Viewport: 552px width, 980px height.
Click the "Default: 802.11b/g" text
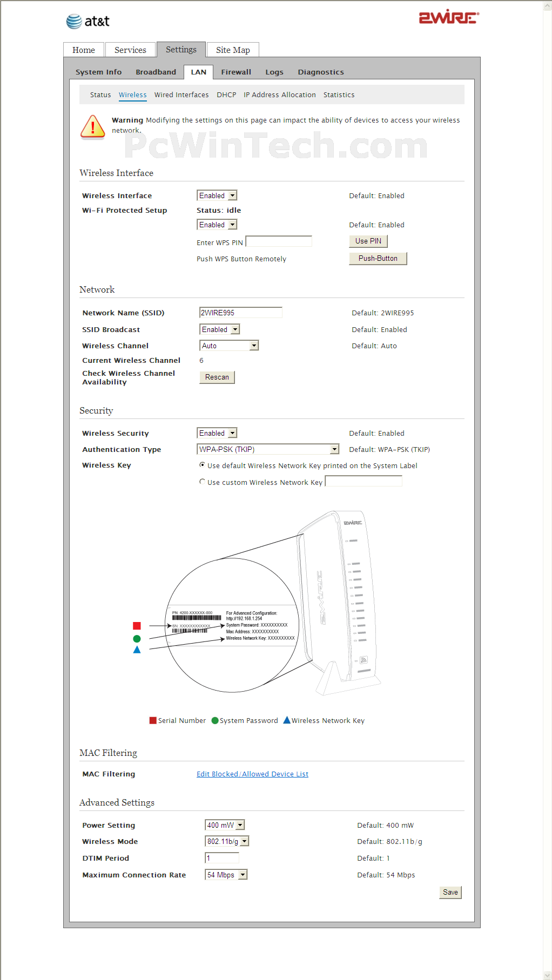point(389,841)
